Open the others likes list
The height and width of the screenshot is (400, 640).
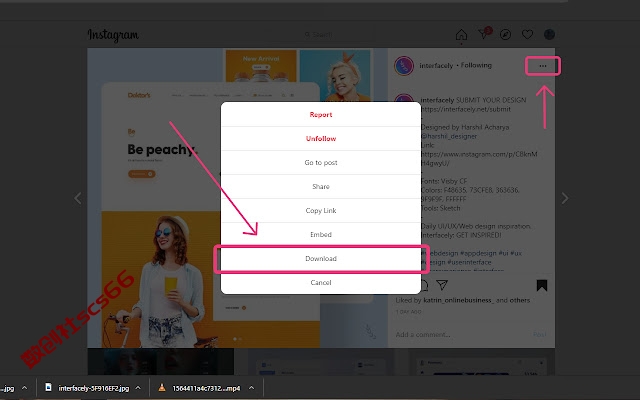pos(520,300)
